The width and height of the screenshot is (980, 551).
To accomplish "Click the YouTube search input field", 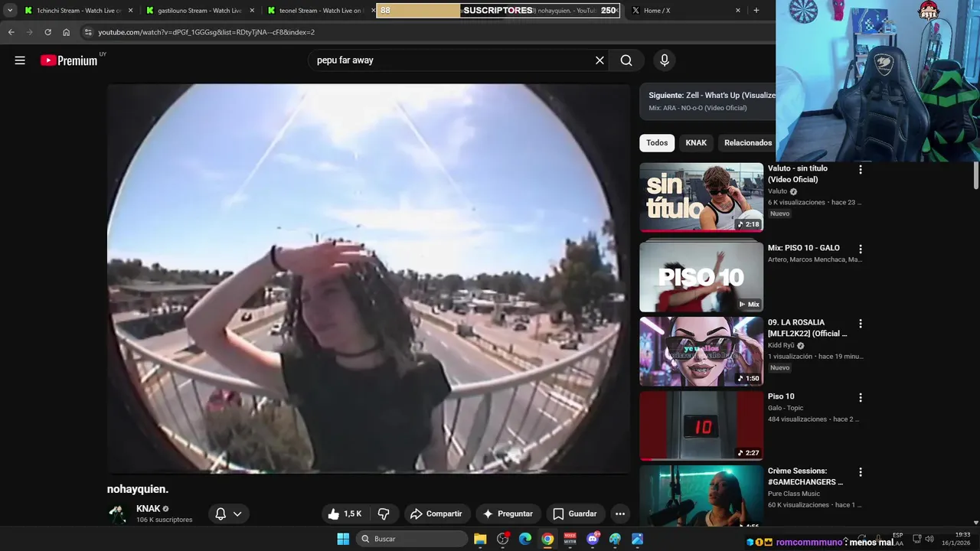I will [x=452, y=60].
